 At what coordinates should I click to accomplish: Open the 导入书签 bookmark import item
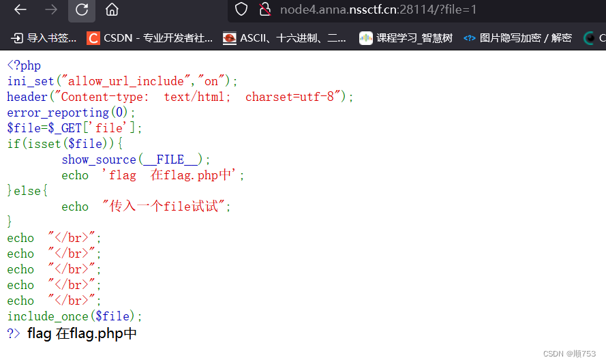pyautogui.click(x=44, y=38)
